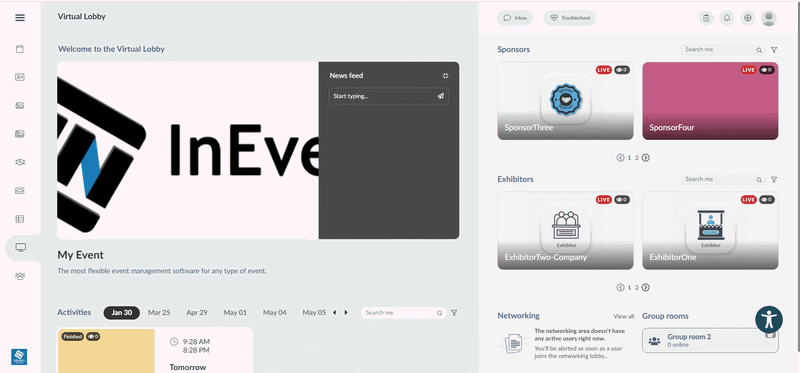The image size is (800, 373).
Task: Open the accessibility widget
Action: click(x=769, y=320)
